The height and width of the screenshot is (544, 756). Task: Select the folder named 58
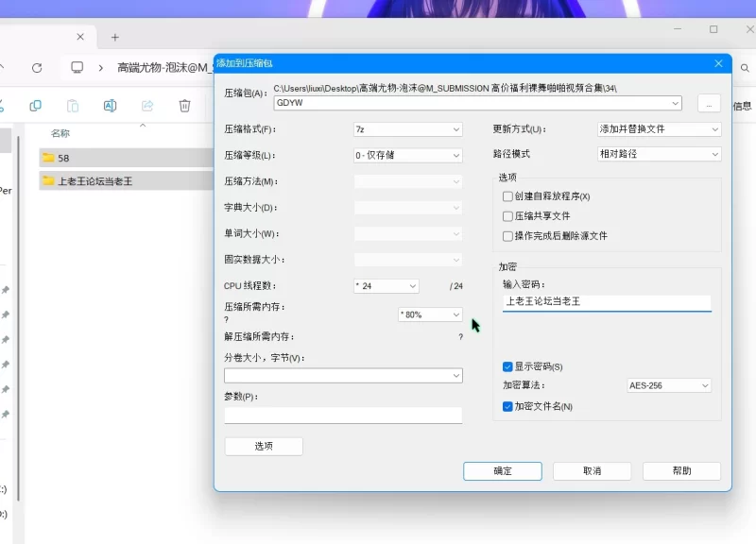[127, 158]
